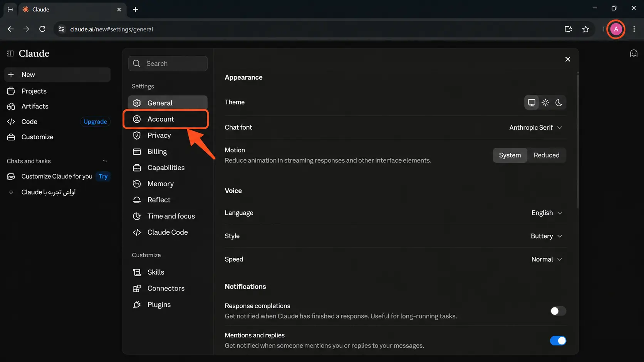Image resolution: width=644 pixels, height=362 pixels.
Task: Click the Upgrade badge next to Code
Action: click(95, 122)
